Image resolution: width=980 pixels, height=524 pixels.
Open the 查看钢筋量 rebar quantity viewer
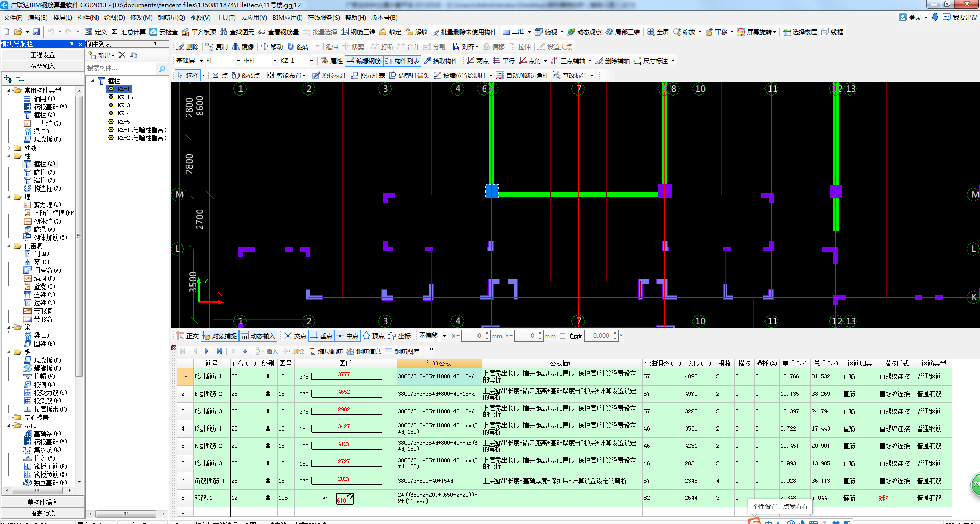coord(278,32)
